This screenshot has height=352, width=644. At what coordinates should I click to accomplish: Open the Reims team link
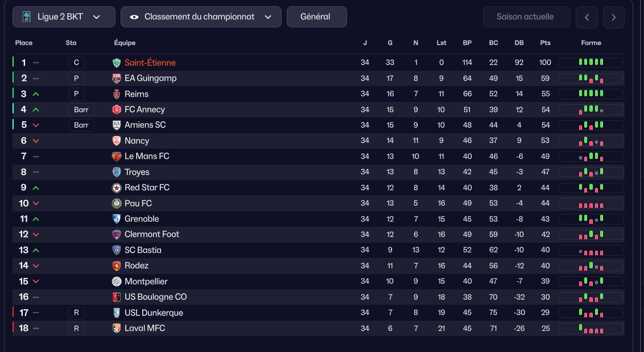click(x=137, y=94)
